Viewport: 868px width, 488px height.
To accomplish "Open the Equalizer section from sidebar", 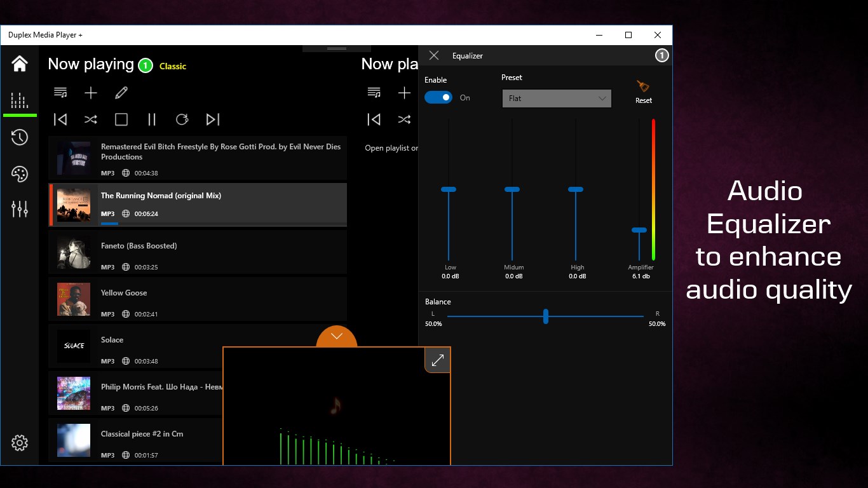I will click(x=20, y=100).
